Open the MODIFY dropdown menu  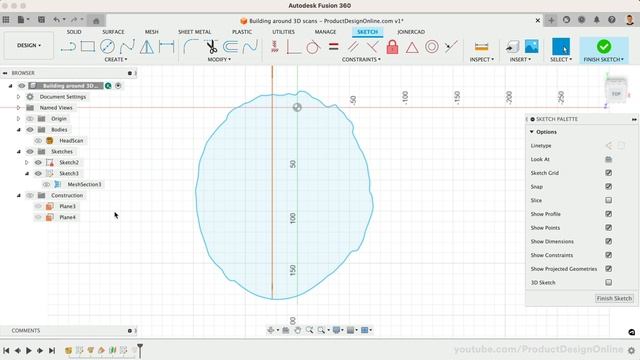click(x=219, y=60)
